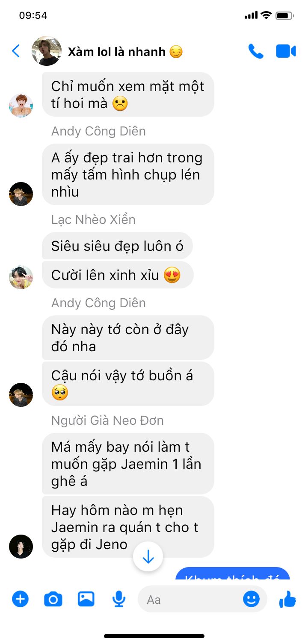Screen dimensions: 308x644
Task: Open more actions with the plus icon
Action: pyautogui.click(x=20, y=599)
